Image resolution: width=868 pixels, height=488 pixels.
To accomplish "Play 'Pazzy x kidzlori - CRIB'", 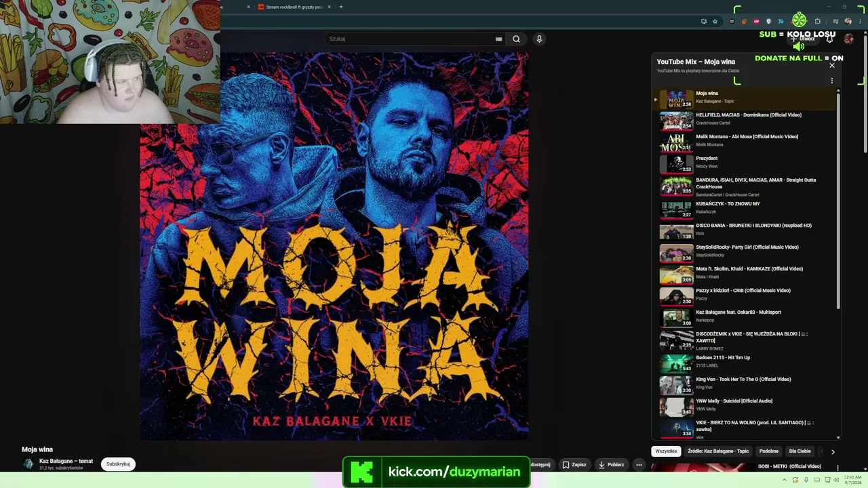I will [x=744, y=296].
